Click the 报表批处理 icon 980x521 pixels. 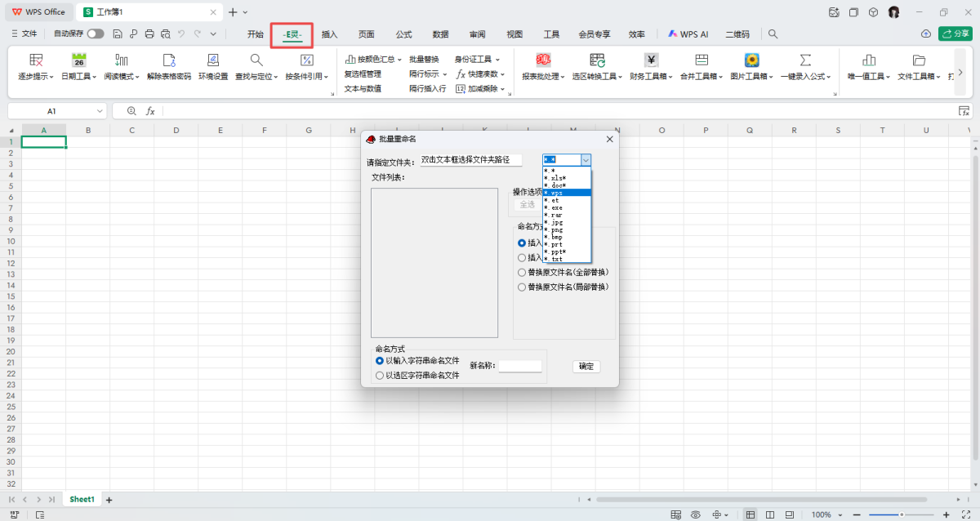point(544,60)
